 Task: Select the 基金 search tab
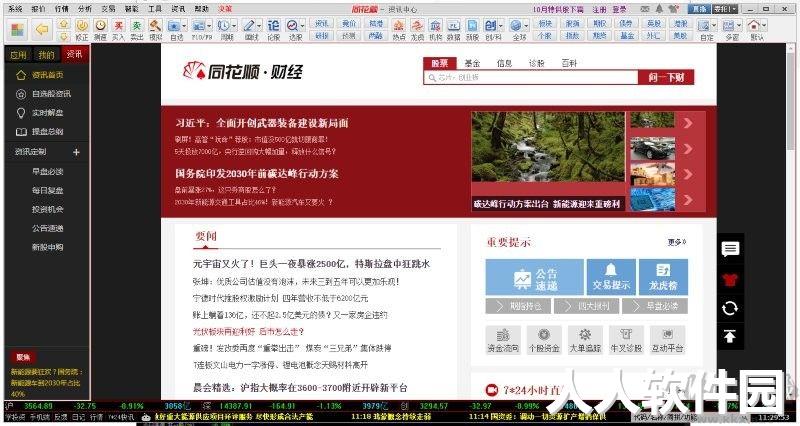coord(472,63)
